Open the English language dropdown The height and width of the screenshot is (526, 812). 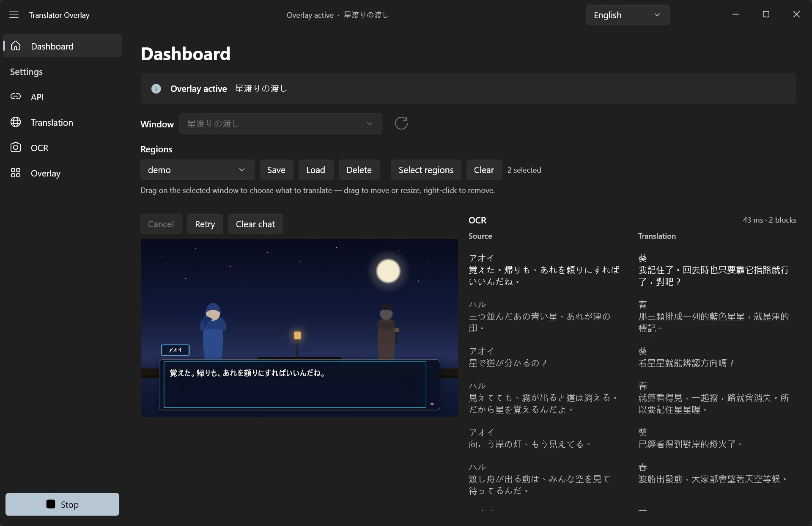click(x=628, y=15)
